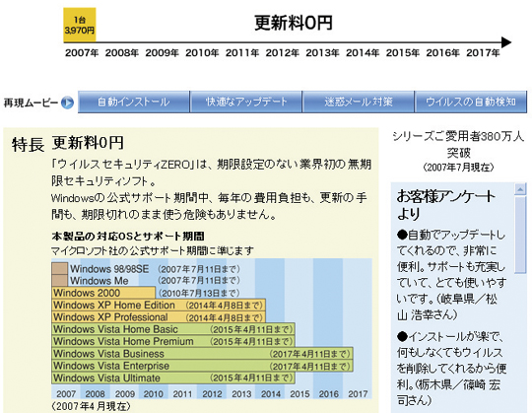Click the 再現ムービー label text
The height and width of the screenshot is (413, 532).
tap(31, 103)
